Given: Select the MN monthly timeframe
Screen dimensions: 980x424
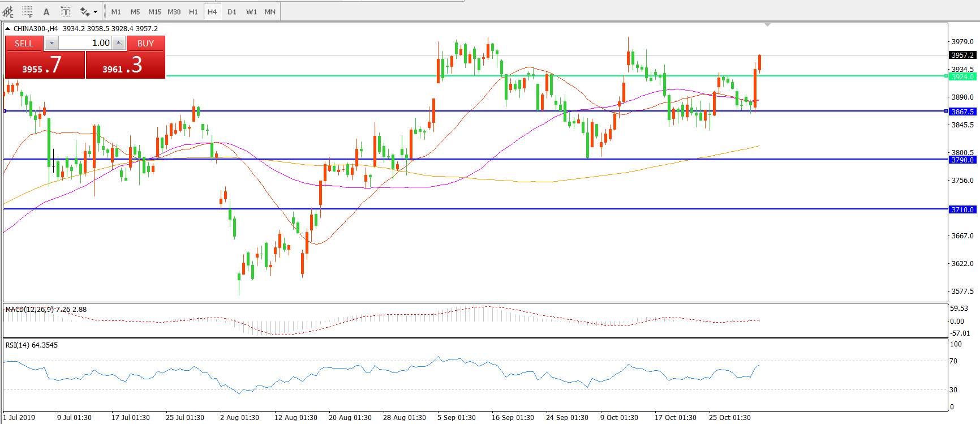Looking at the screenshot, I should [270, 11].
